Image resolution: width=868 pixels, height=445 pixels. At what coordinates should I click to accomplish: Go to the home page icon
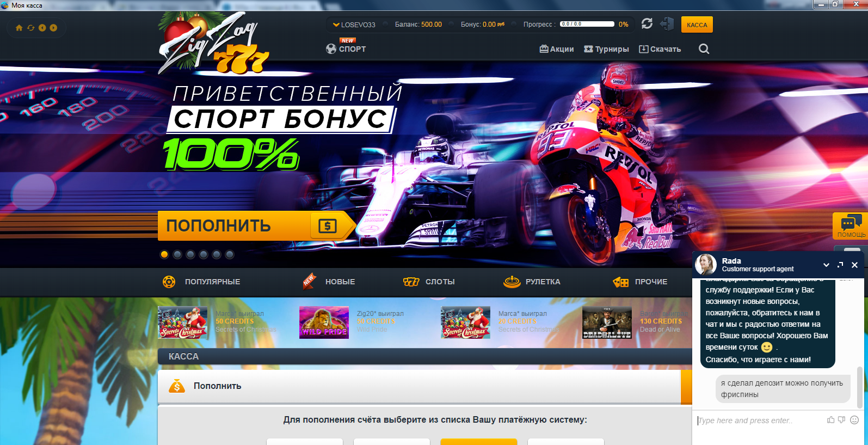click(19, 28)
